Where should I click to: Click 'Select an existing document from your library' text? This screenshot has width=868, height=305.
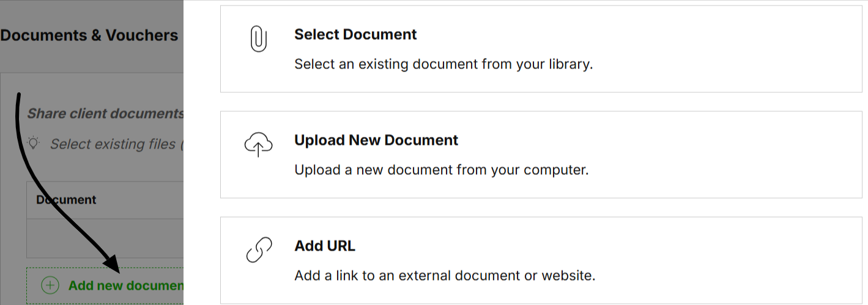[x=443, y=64]
